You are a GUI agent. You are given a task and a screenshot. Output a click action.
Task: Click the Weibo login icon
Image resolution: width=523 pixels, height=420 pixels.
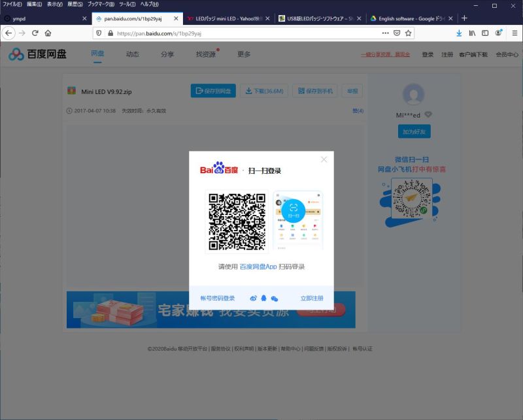[x=254, y=299]
